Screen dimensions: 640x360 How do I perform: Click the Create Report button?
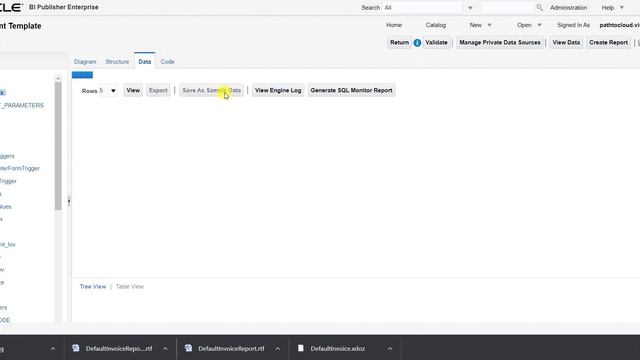point(608,42)
